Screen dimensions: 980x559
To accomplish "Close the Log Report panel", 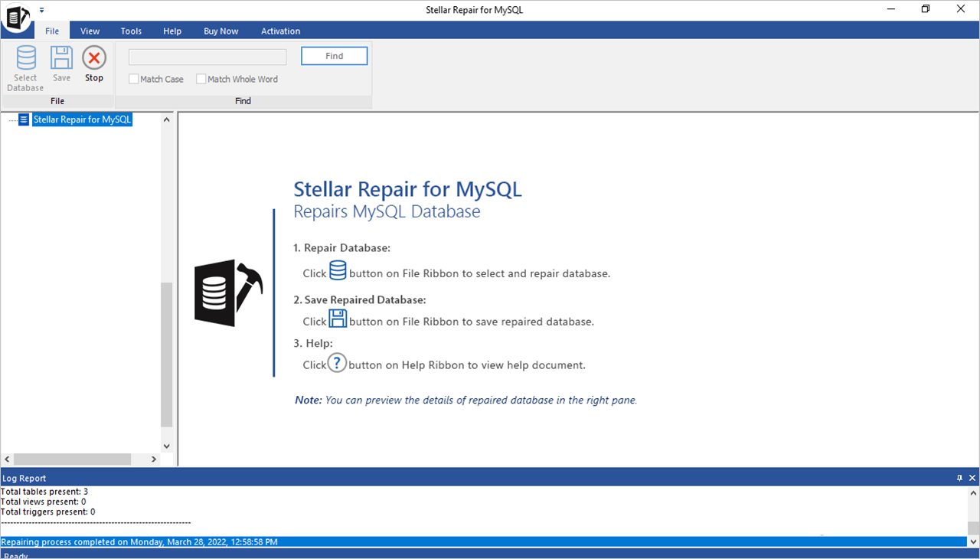I will (972, 478).
